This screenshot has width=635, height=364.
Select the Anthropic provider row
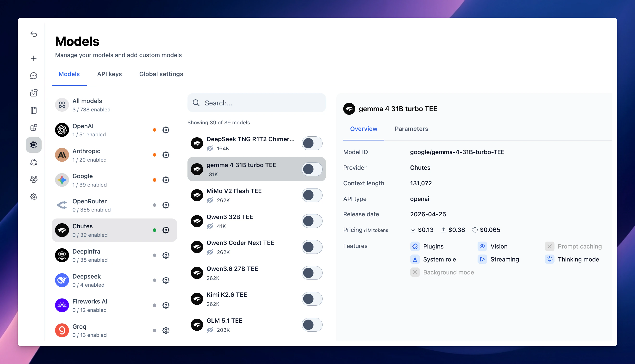point(114,155)
